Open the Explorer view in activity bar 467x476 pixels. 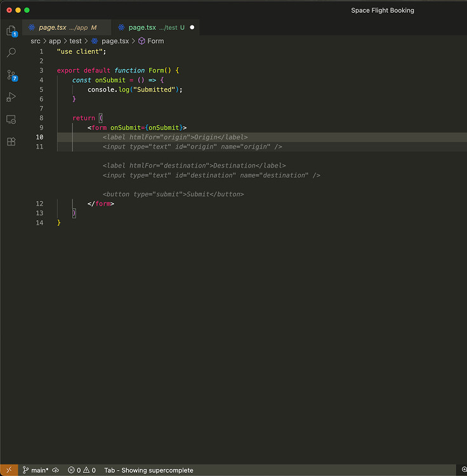(x=11, y=30)
